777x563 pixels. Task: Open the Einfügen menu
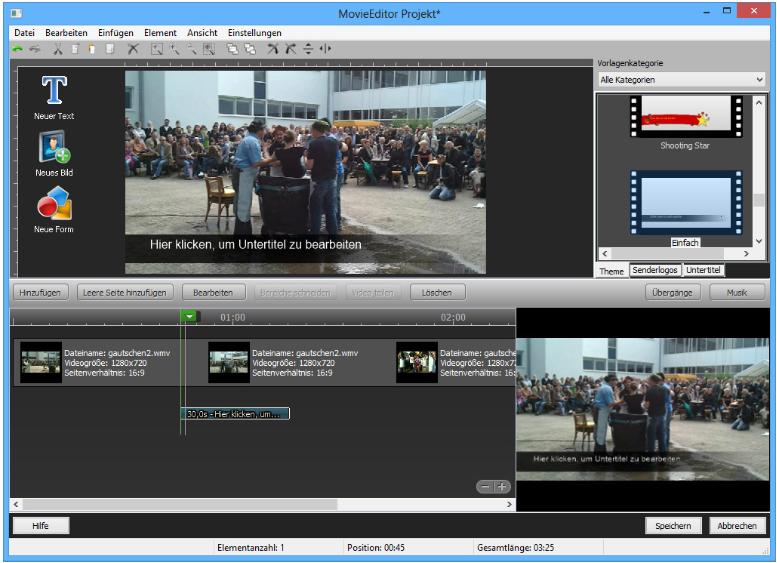[115, 33]
